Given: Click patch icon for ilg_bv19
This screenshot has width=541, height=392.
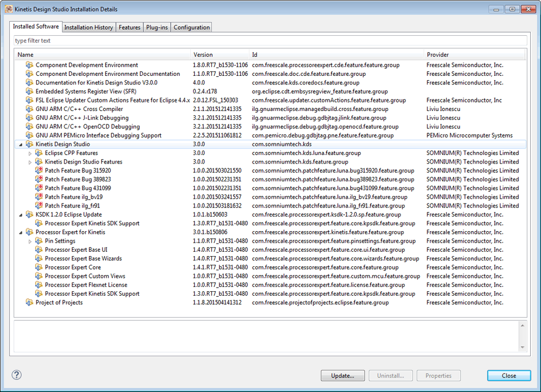Looking at the screenshot, I should click(x=39, y=197).
